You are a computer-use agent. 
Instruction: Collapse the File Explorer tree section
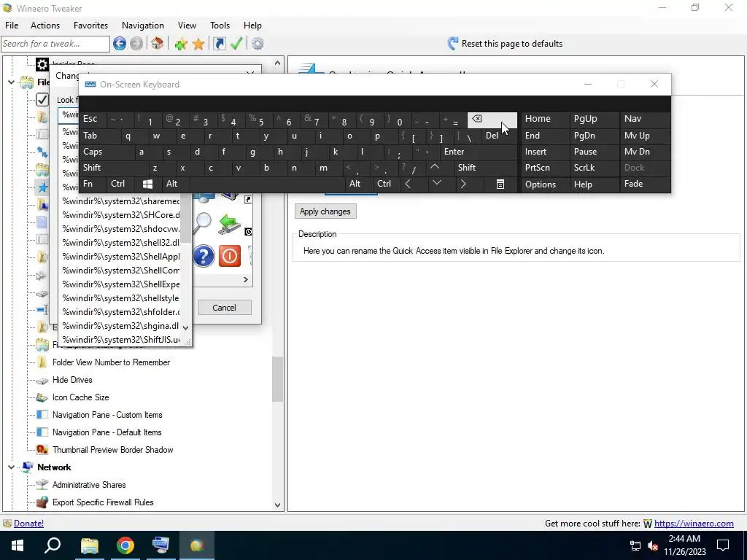[x=12, y=82]
